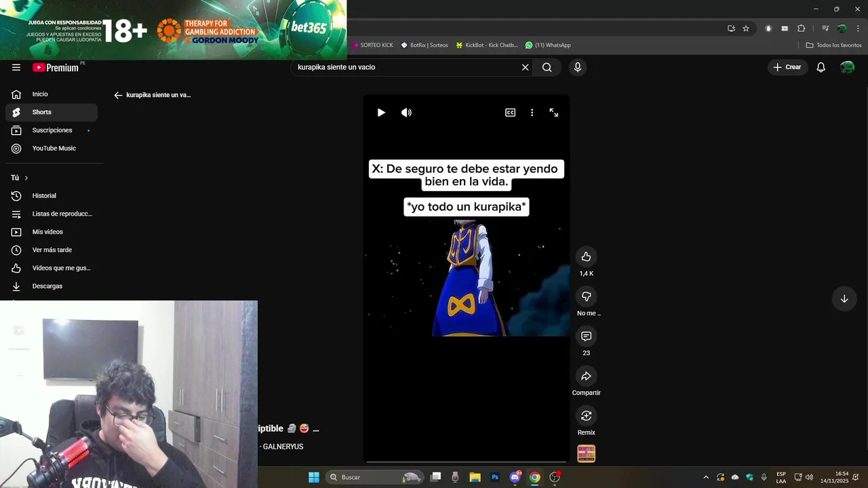Clear the search text with X

coord(525,67)
